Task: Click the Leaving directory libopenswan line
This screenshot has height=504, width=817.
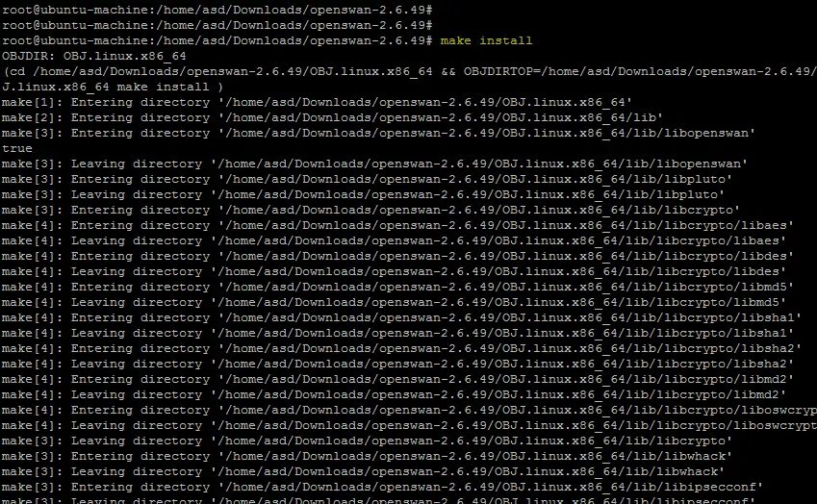Action: pos(374,164)
